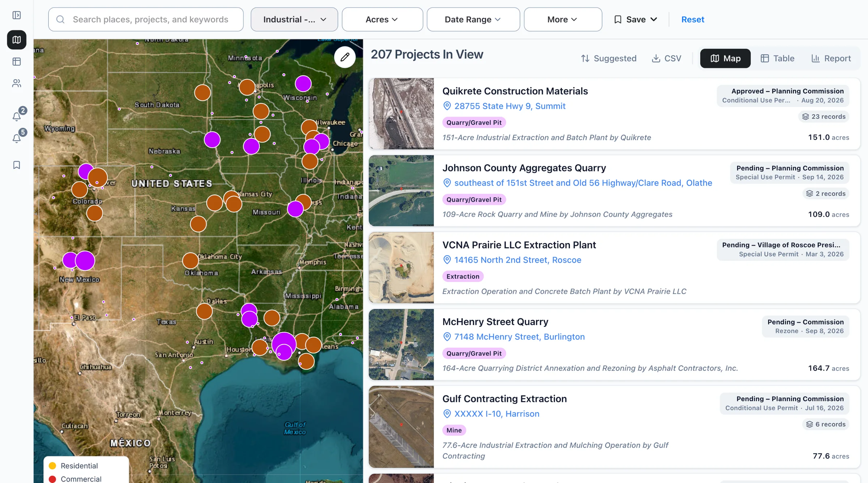Click the Olathe address link for Johnson County
Image resolution: width=868 pixels, height=483 pixels.
[583, 183]
